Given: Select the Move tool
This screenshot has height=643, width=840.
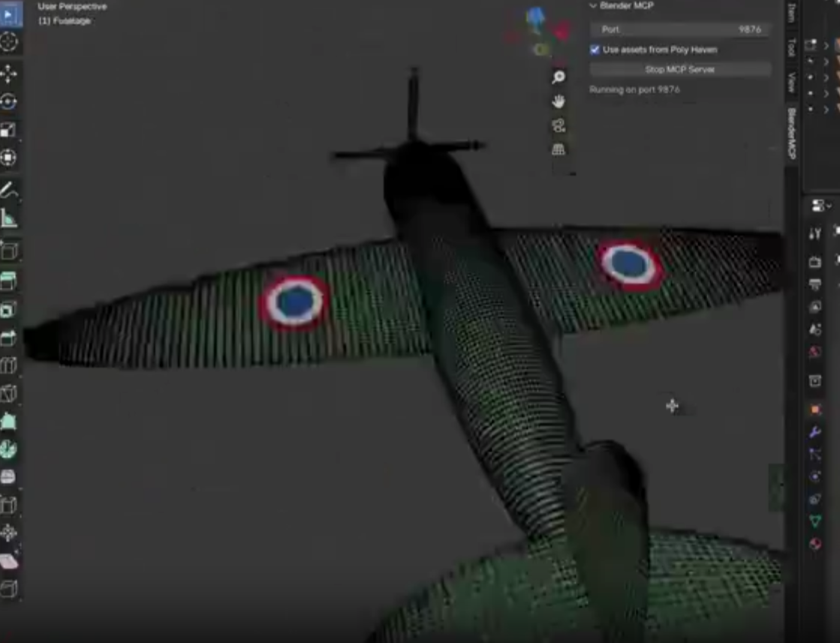Looking at the screenshot, I should [x=9, y=74].
